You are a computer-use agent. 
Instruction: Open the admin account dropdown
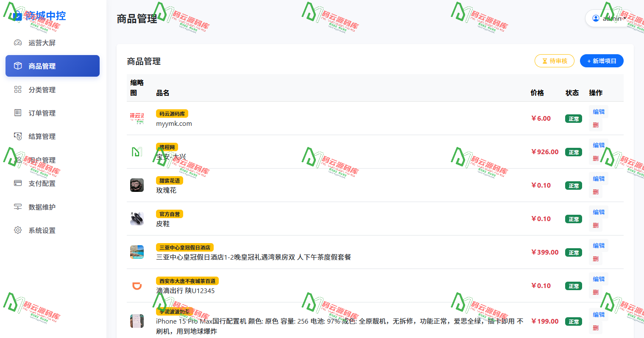[608, 18]
